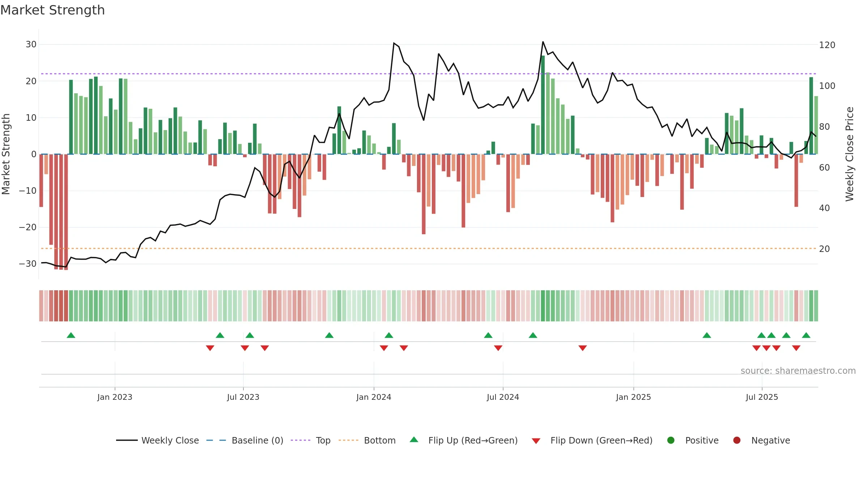
Task: Click the black Weekly Close line sample in legend
Action: coord(127,440)
